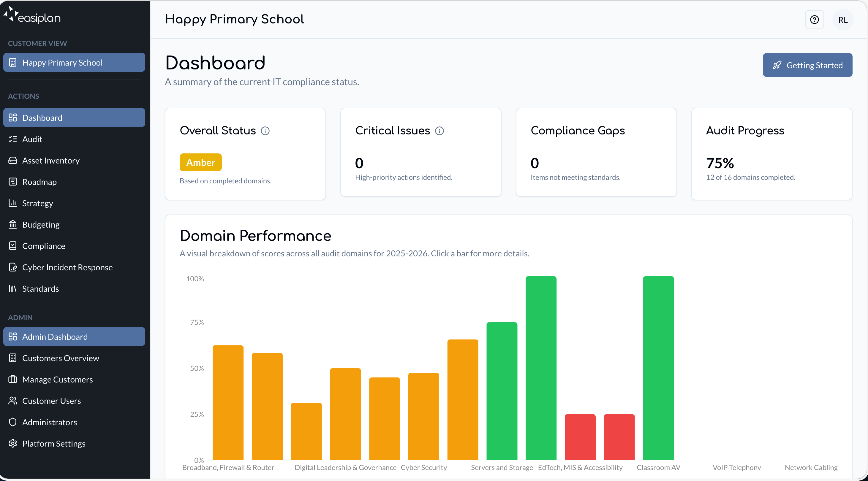This screenshot has height=481, width=868.
Task: Click the Critical Issues card title
Action: [x=393, y=131]
